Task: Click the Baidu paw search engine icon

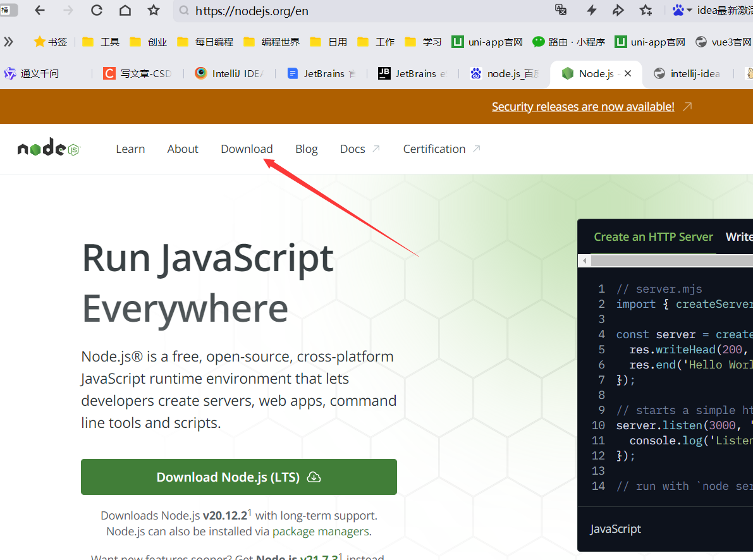Action: [678, 10]
